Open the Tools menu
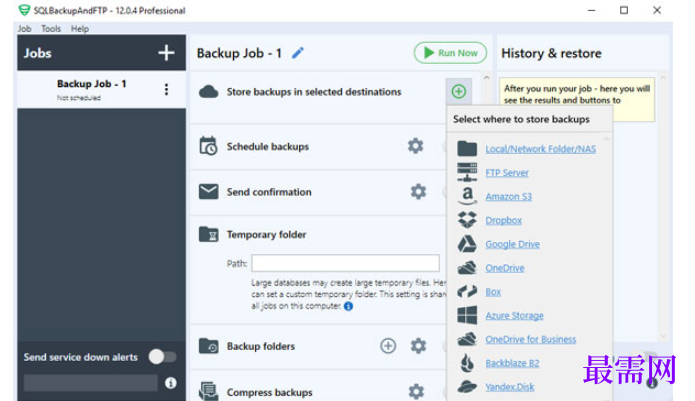Screen dimensions: 695x401 point(51,29)
